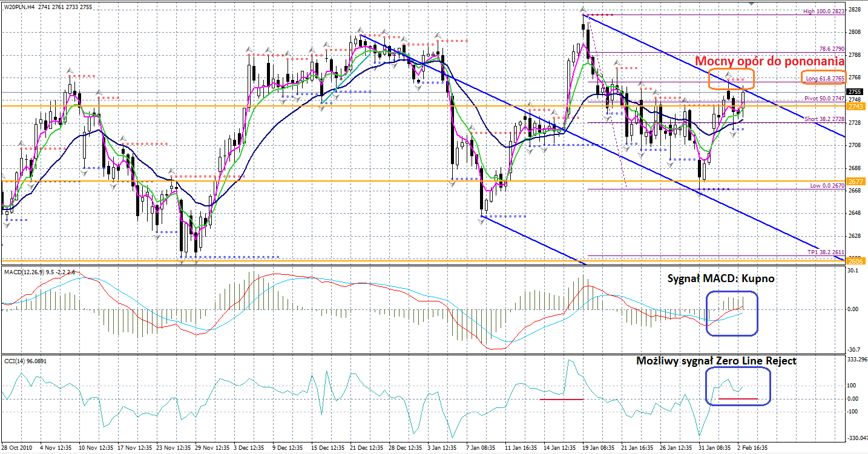Click the 2628 value on price axis
Image resolution: width=868 pixels, height=454 pixels.
(x=855, y=235)
